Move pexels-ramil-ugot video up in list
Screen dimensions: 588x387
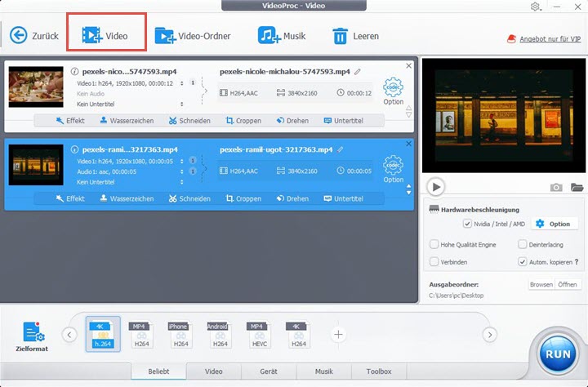pos(409,186)
